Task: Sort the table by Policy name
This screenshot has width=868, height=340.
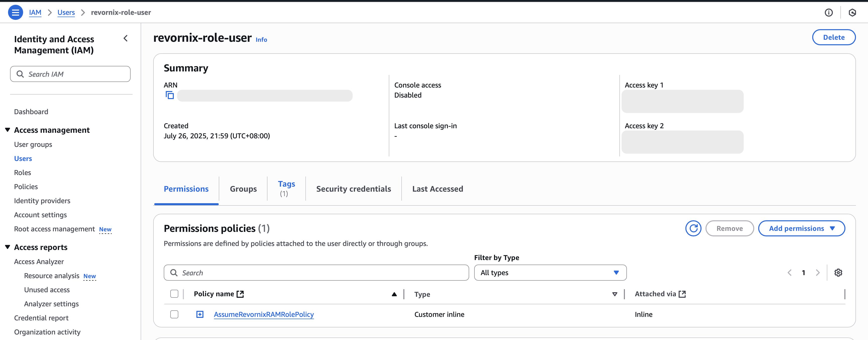Action: (x=394, y=294)
